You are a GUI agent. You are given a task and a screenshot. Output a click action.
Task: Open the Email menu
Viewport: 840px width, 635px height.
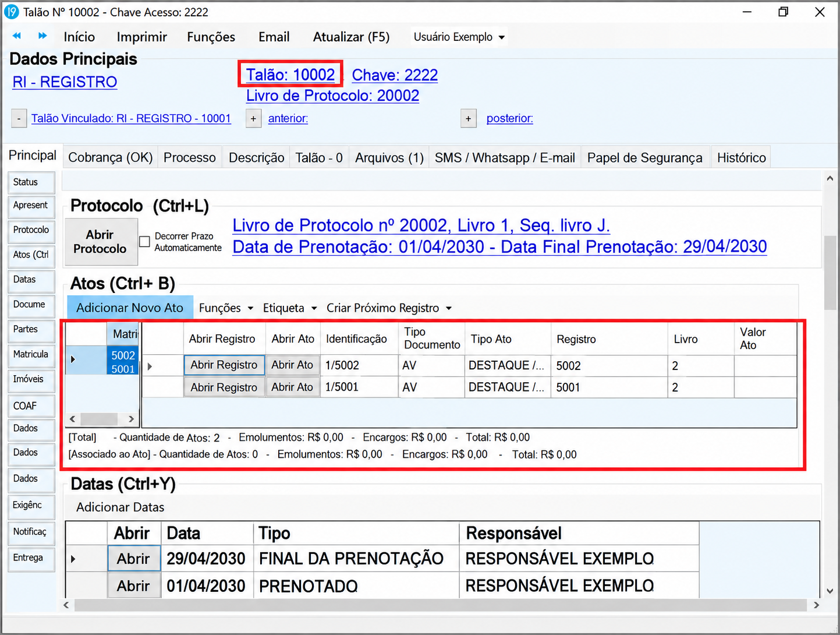[274, 37]
